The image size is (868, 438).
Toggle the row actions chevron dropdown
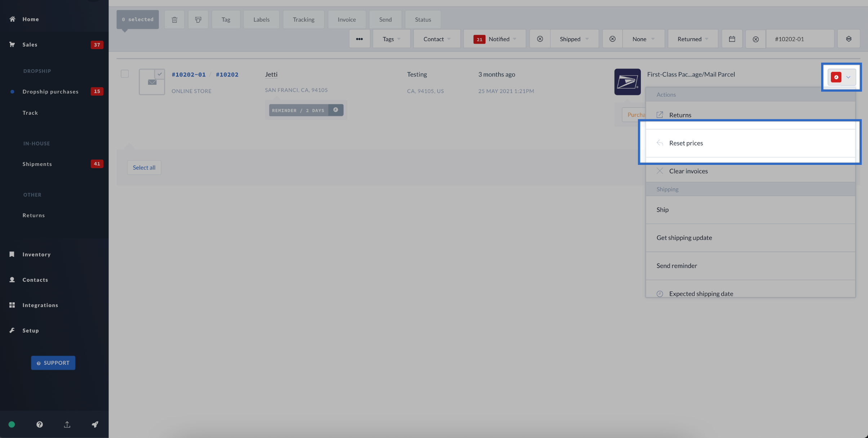tap(848, 77)
